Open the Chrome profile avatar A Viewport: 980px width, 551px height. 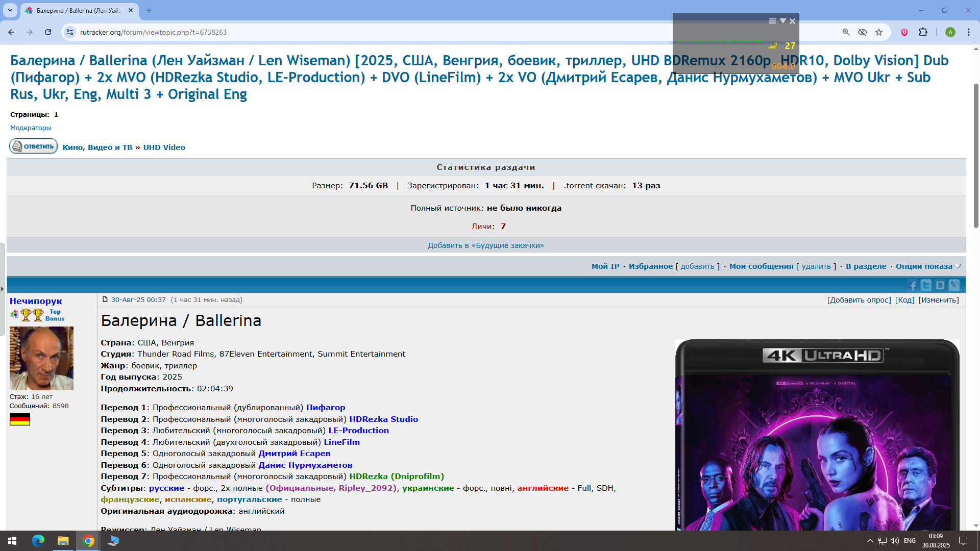point(950,32)
